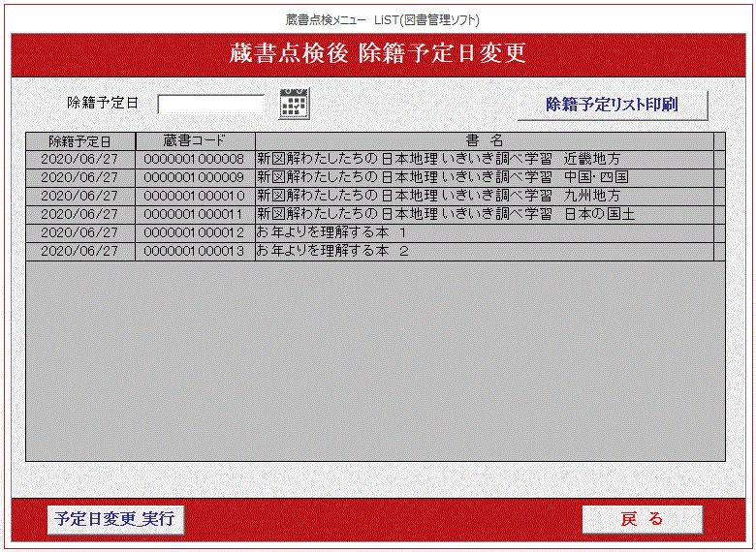Click the date cell for code 0000001000010

(80, 196)
